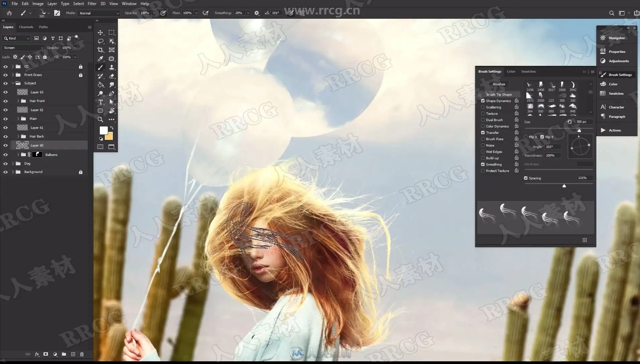The width and height of the screenshot is (640, 364).
Task: Select the Eraser tool
Action: [112, 76]
